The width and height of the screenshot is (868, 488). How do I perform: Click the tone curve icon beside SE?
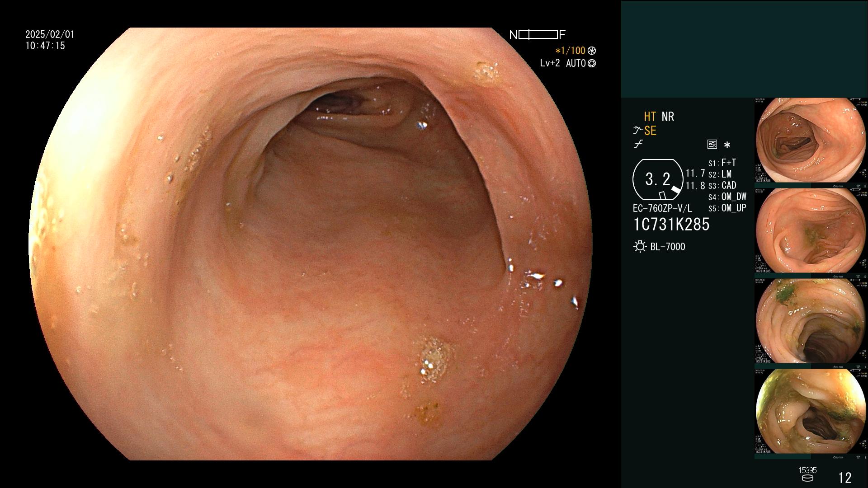(637, 131)
